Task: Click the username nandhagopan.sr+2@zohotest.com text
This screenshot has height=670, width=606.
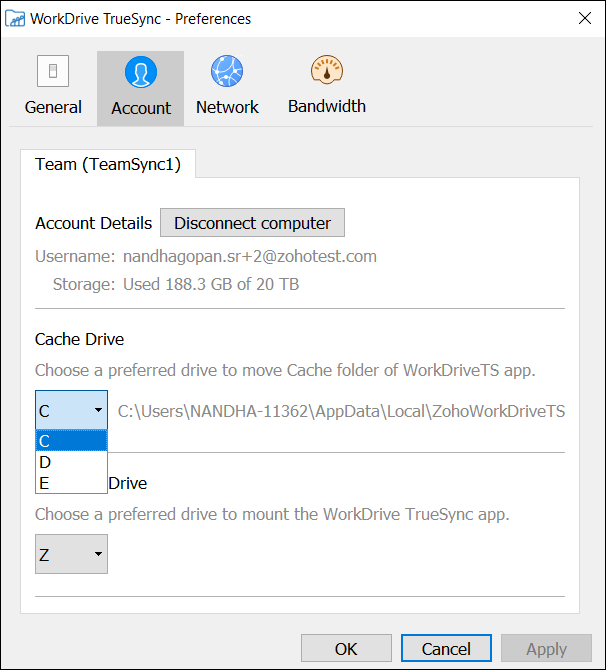Action: point(250,256)
